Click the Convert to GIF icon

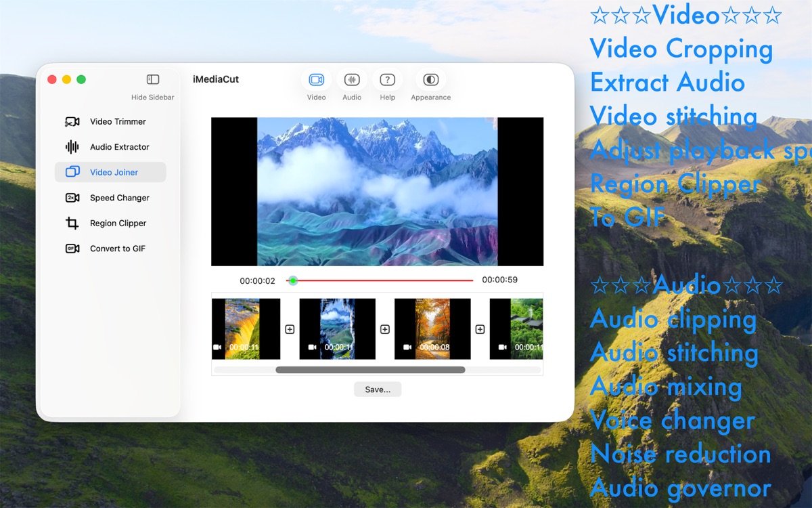coord(72,249)
